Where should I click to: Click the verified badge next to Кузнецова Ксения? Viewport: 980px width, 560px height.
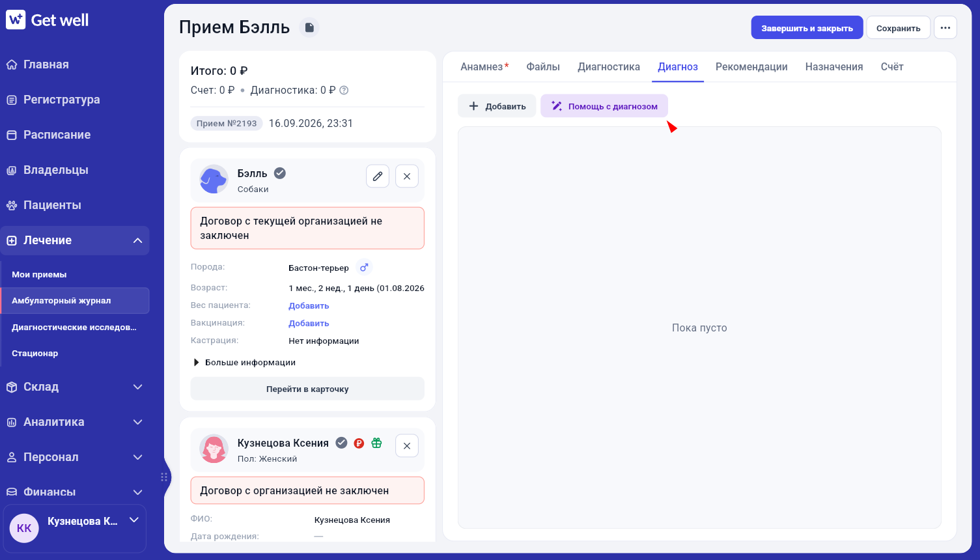coord(341,443)
